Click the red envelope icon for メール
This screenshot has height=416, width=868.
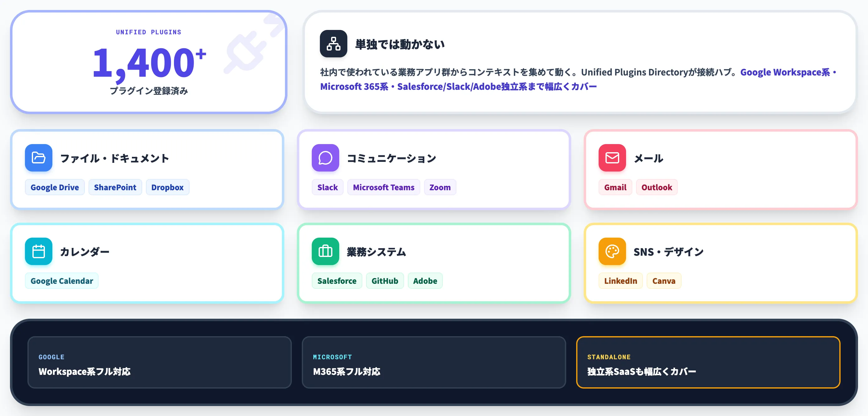[612, 157]
